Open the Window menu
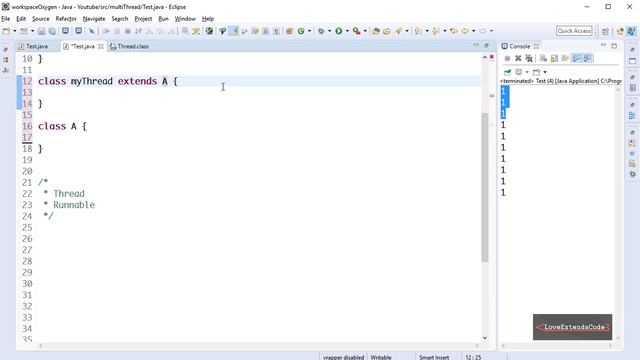The image size is (640, 360). (x=185, y=19)
